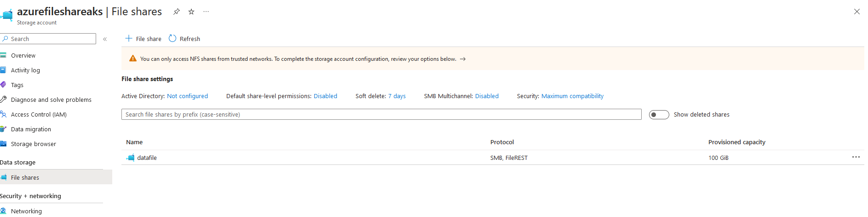Toggle Show deleted shares switch
The width and height of the screenshot is (868, 217).
pos(659,115)
